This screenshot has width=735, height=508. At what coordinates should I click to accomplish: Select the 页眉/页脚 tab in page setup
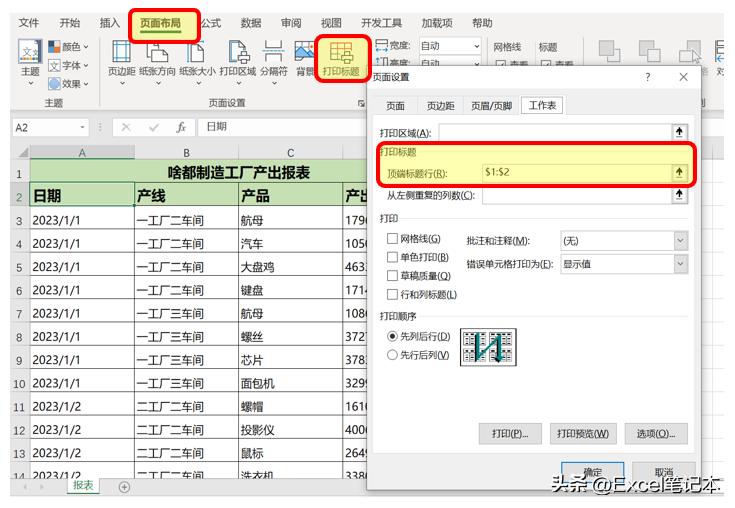pos(491,106)
